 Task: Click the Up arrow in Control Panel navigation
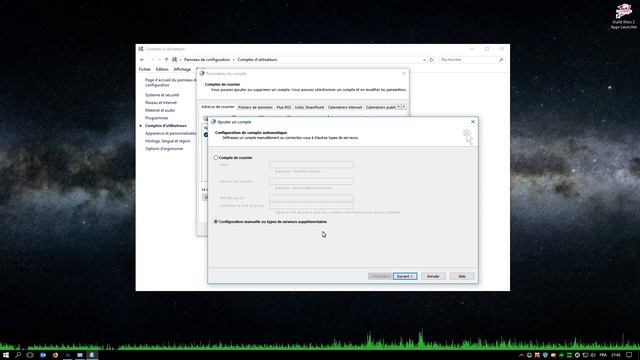(166, 60)
